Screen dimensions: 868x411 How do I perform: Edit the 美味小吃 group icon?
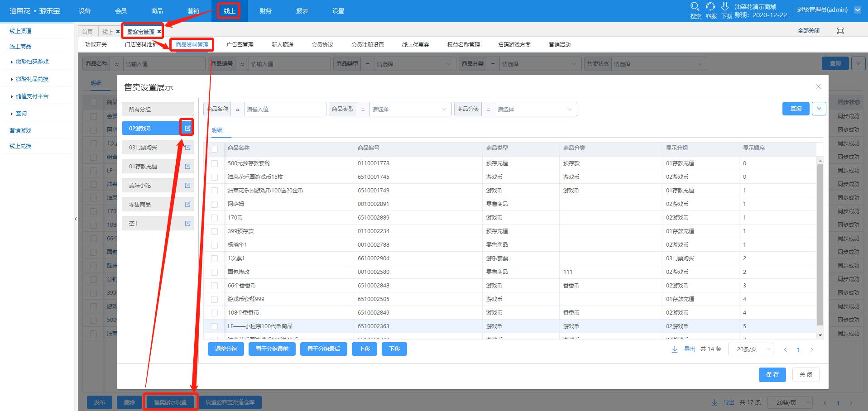187,186
